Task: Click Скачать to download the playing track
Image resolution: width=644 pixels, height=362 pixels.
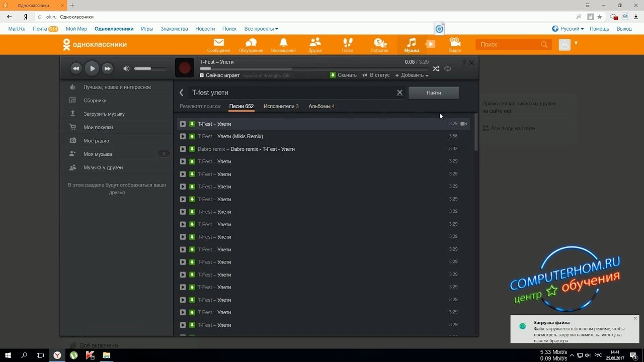Action: [x=344, y=75]
